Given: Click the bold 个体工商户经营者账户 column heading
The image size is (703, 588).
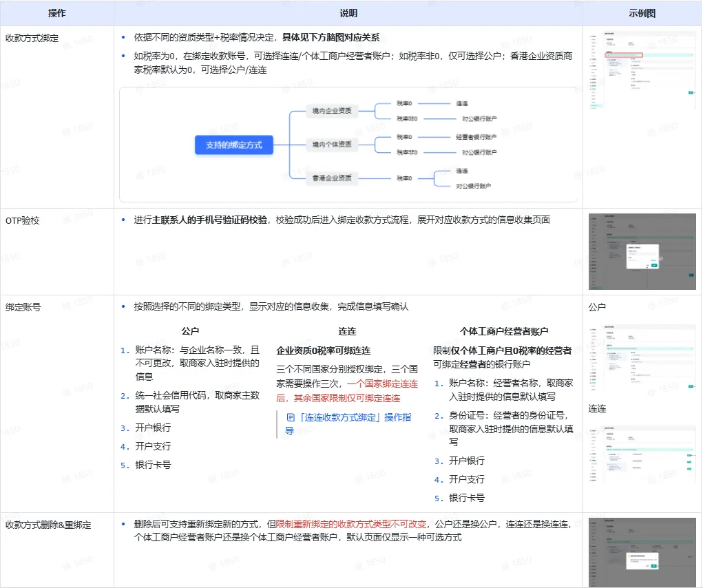Looking at the screenshot, I should click(504, 331).
